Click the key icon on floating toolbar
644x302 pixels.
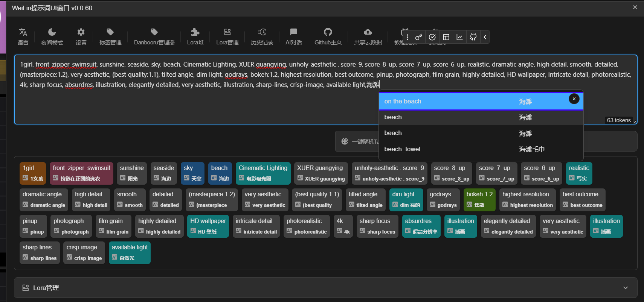[x=418, y=37]
